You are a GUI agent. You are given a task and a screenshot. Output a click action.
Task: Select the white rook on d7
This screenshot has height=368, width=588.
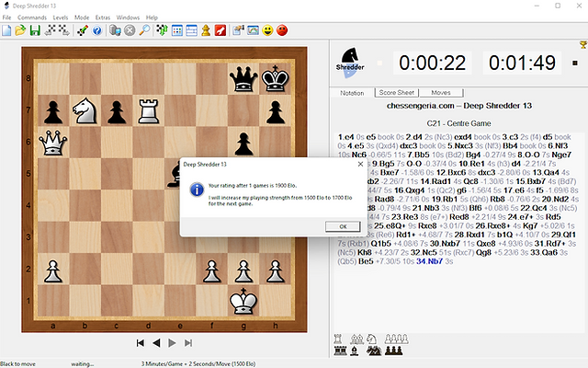[x=148, y=110]
